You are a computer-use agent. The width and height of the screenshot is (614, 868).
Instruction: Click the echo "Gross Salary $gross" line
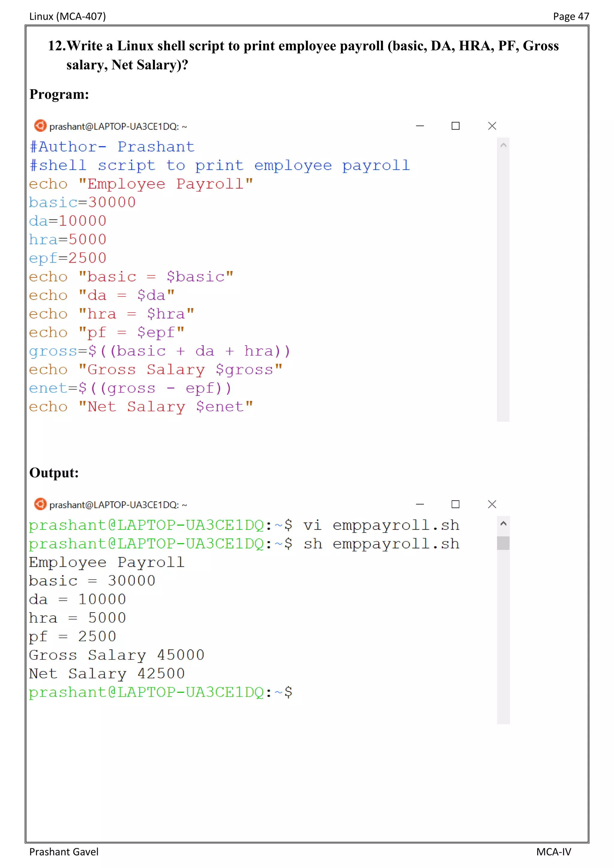156,370
